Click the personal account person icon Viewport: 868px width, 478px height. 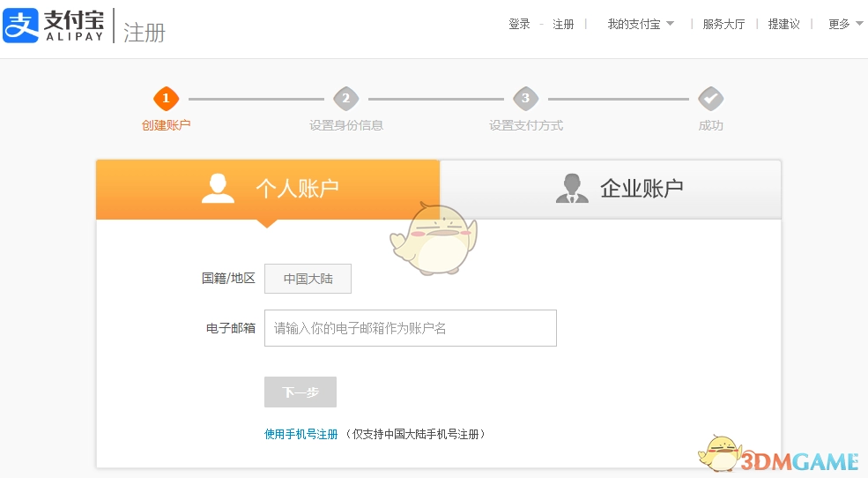pos(218,188)
